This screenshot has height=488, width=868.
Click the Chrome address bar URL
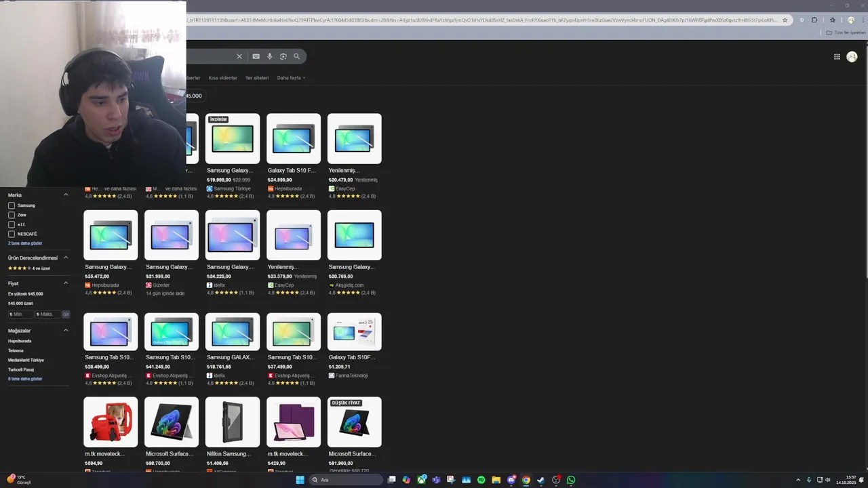coord(481,20)
